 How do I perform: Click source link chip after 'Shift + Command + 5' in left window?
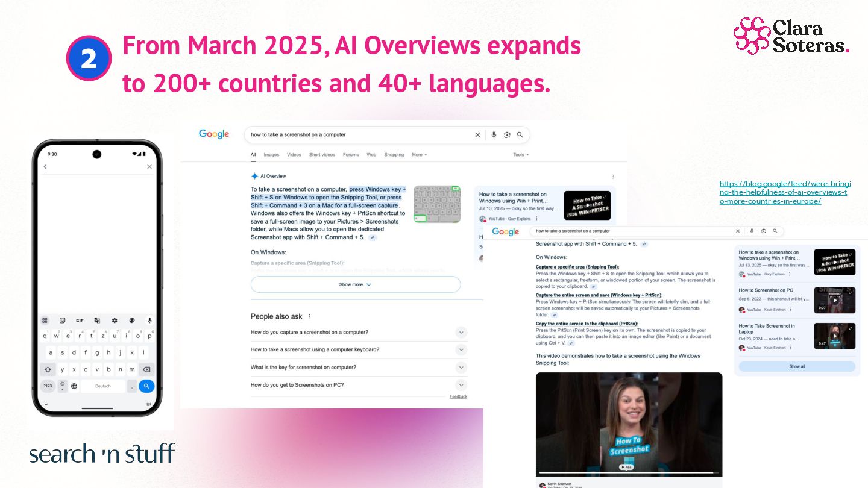click(x=373, y=237)
